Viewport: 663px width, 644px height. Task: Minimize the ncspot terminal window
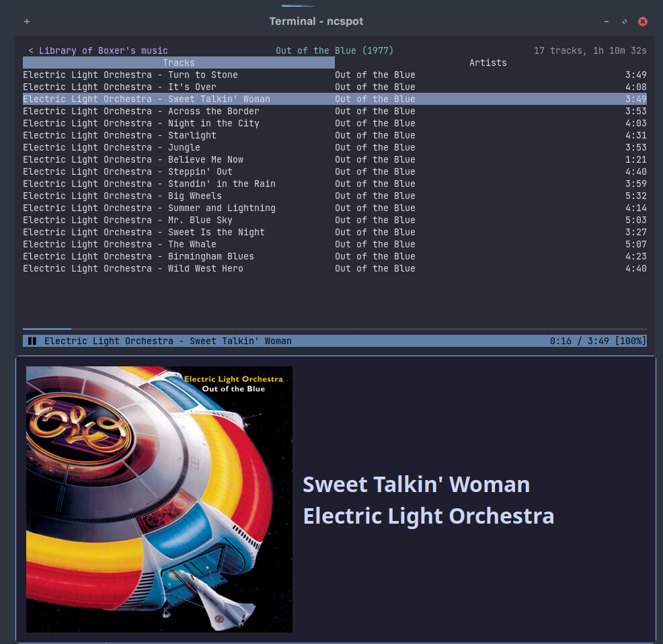point(607,21)
